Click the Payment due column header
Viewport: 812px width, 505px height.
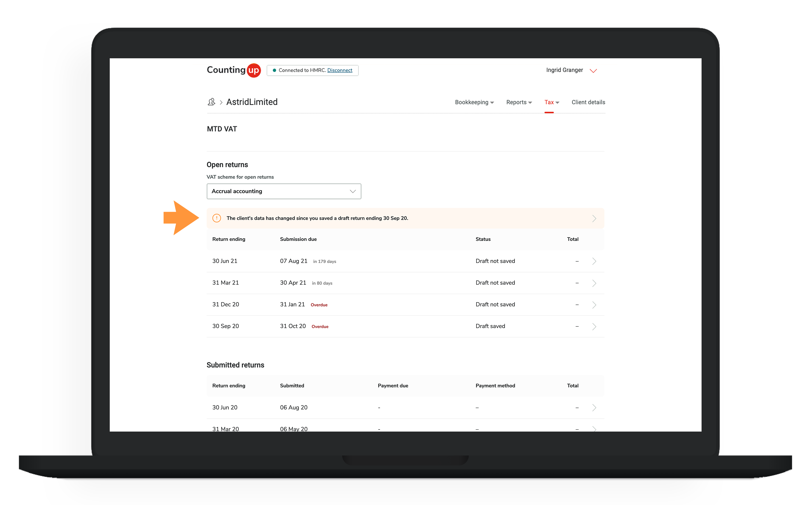coord(393,385)
